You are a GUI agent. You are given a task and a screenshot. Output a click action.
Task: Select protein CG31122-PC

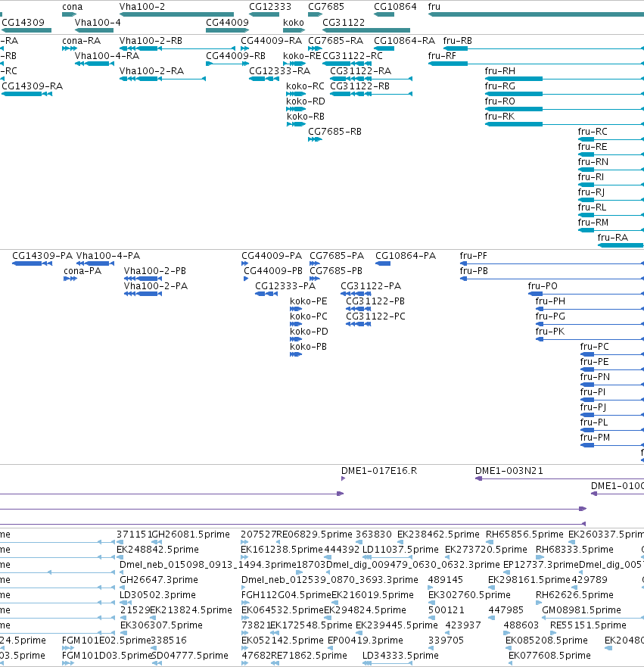coord(359,324)
